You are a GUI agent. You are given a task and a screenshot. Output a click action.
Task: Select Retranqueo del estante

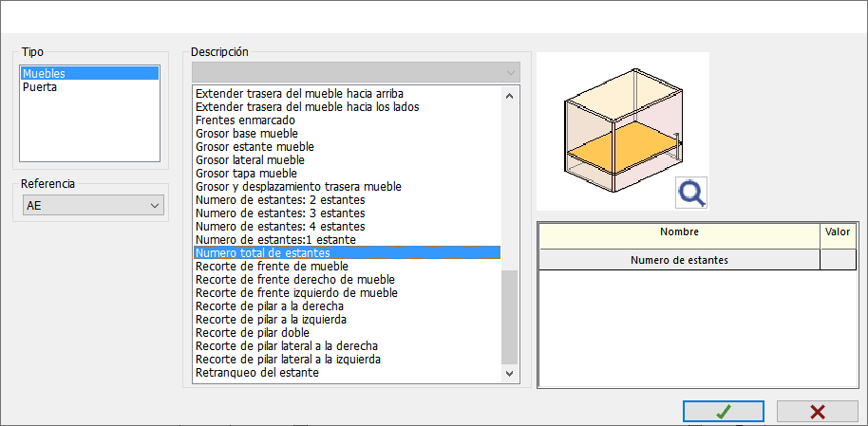point(347,373)
